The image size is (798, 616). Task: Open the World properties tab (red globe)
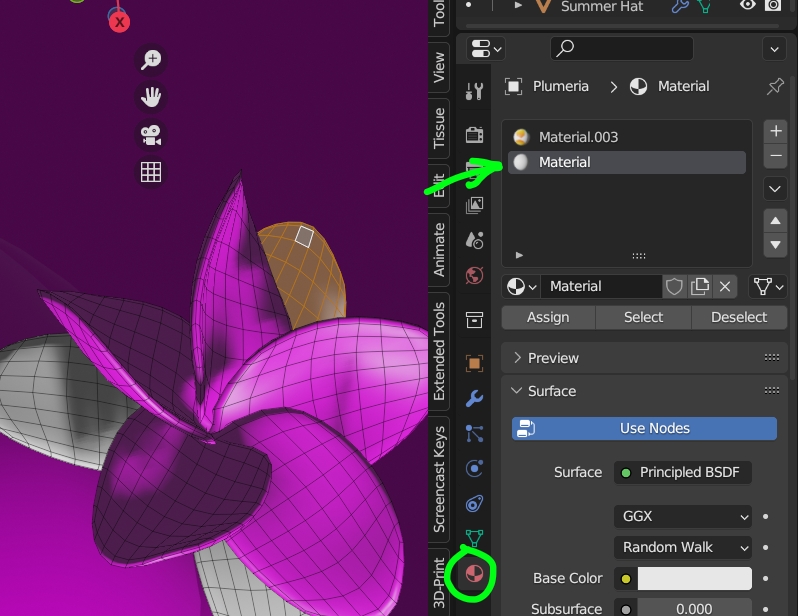[474, 275]
